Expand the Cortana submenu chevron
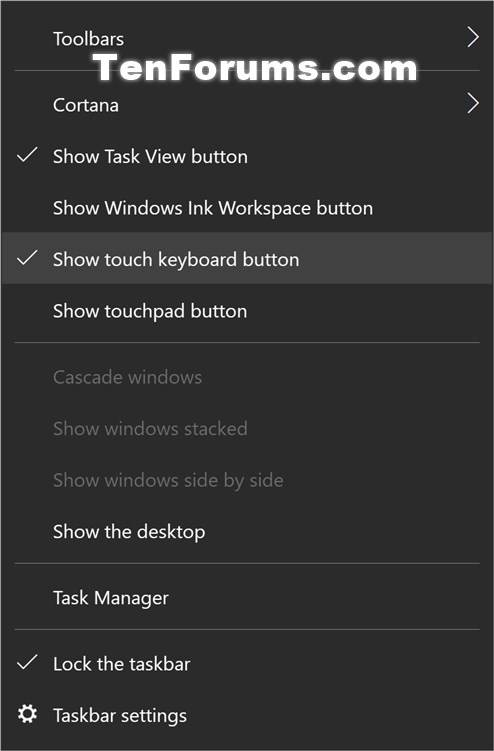Viewport: 494px width, 751px height. coord(473,103)
